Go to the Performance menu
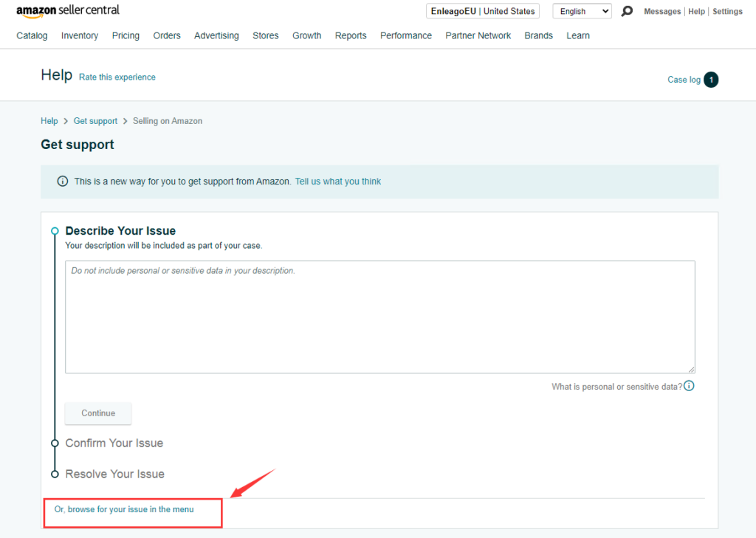The image size is (756, 538). point(406,35)
